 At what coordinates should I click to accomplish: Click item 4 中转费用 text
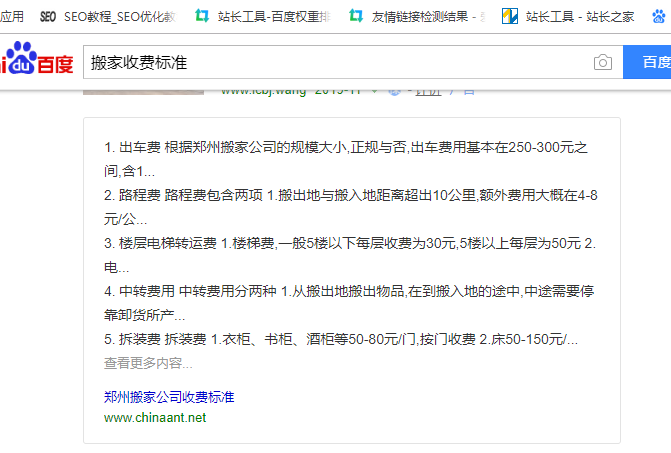click(349, 303)
